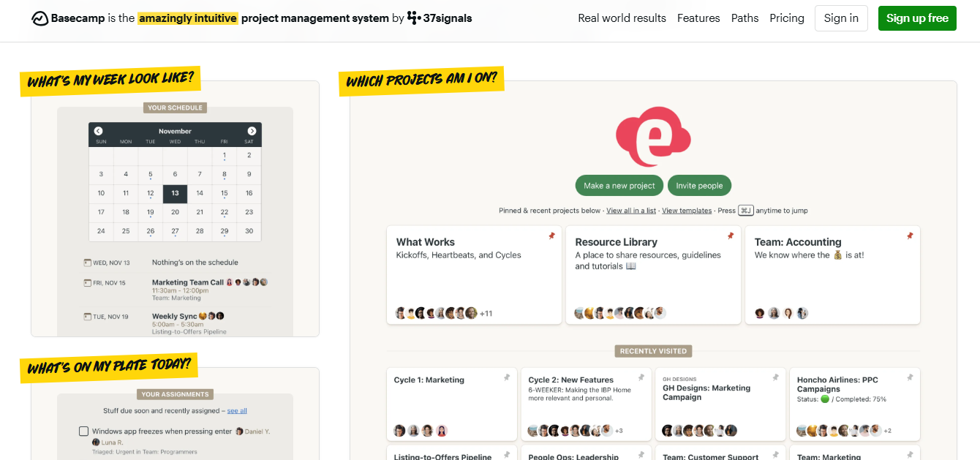This screenshot has width=980, height=460.
Task: Select November 13 in calendar
Action: pyautogui.click(x=175, y=193)
